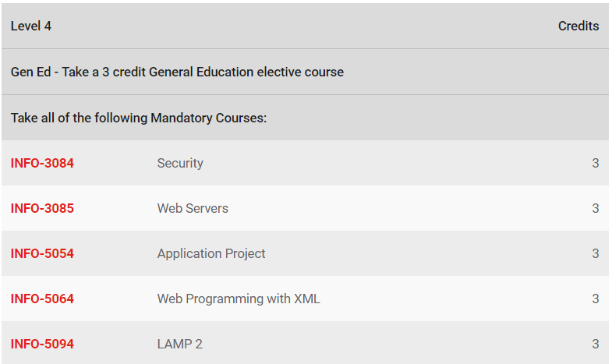Click the 'Take all of the following Mandatory Courses' heading
The width and height of the screenshot is (612, 364).
(x=139, y=118)
